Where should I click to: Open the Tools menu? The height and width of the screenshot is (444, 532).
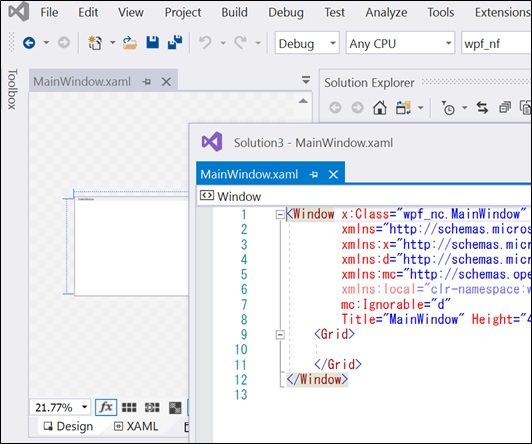tap(441, 13)
